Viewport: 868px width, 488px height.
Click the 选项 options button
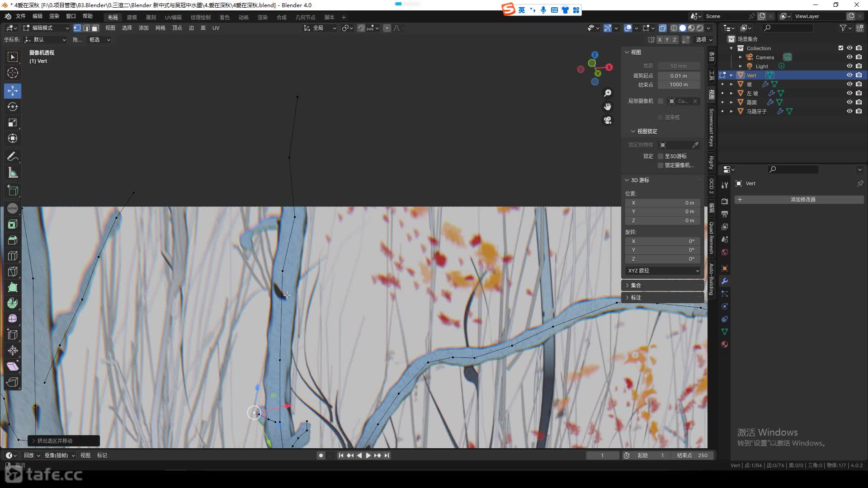click(x=704, y=40)
